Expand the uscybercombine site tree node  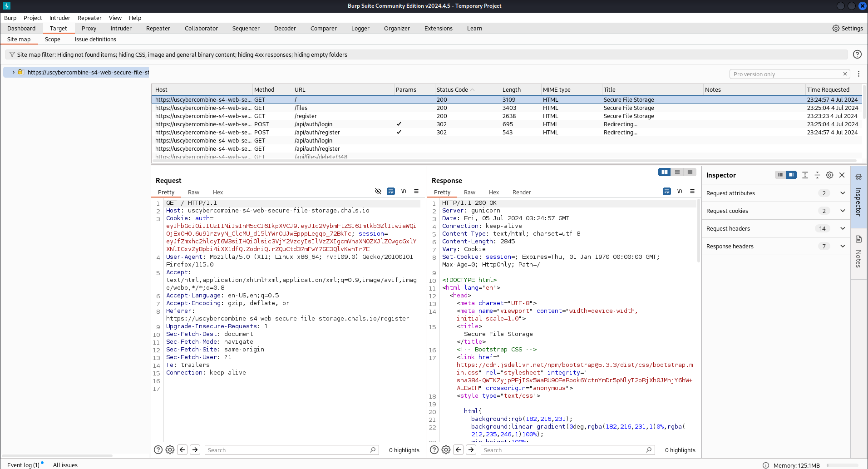coord(14,72)
